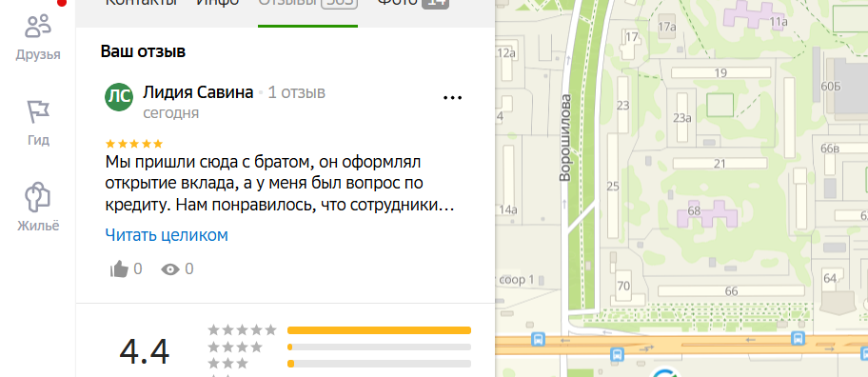Click the four-star rating progress bar

[x=379, y=347]
